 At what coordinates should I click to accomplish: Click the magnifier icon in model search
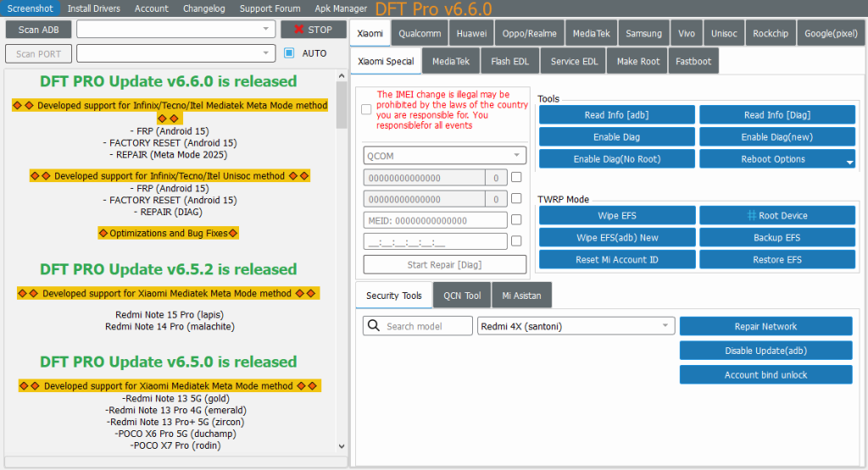coord(373,326)
